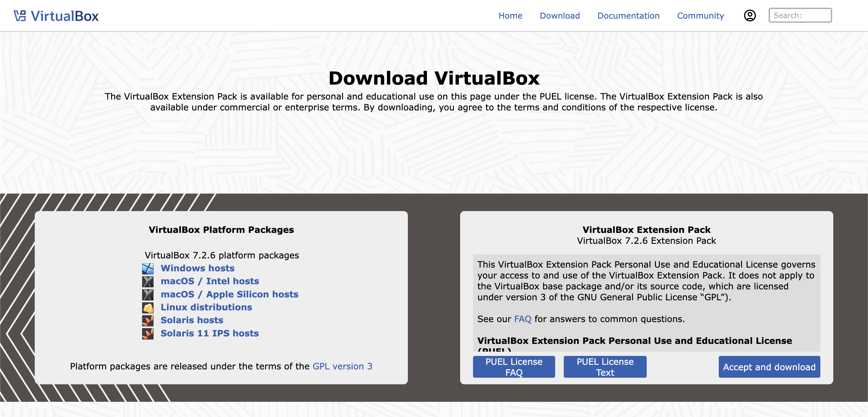
Task: Click the macOS Intel hosts icon
Action: [x=148, y=281]
